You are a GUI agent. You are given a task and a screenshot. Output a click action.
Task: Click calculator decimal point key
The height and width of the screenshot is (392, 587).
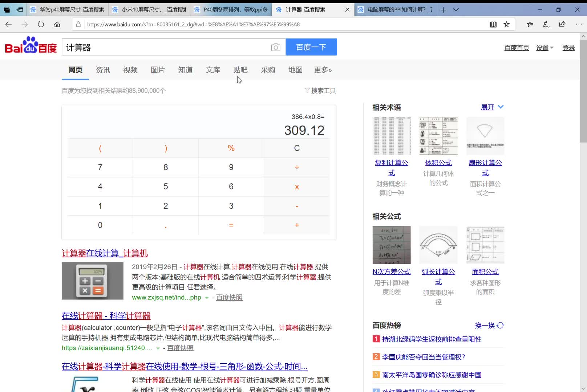[166, 225]
